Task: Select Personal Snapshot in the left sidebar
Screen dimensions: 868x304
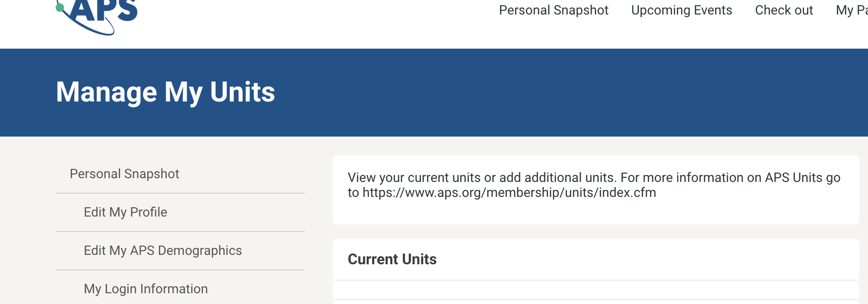Action: 124,174
